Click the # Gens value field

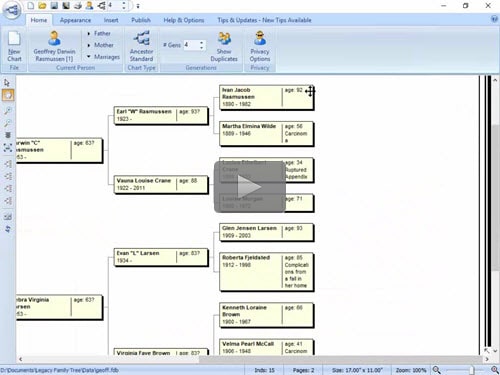click(191, 45)
